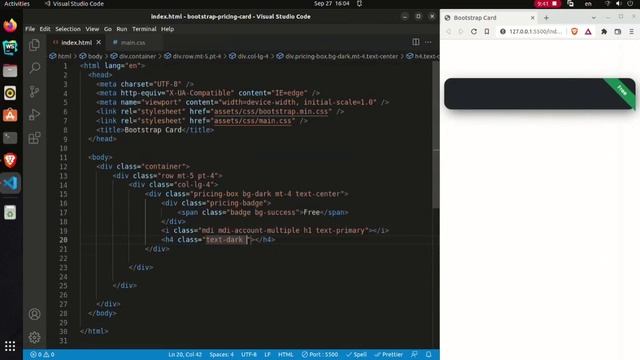Open the Accounts menu icon
Viewport: 640px width, 360px height.
coord(35,314)
